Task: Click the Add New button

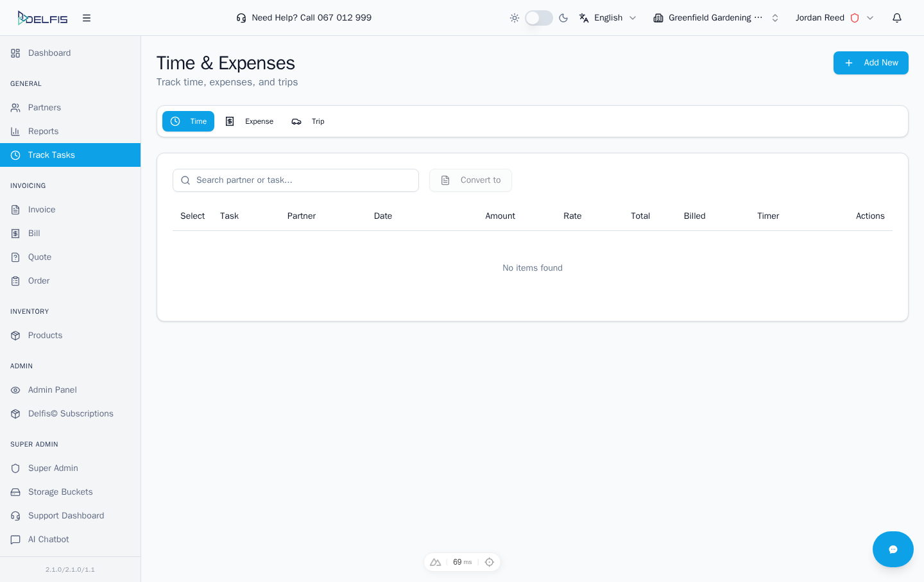Action: pyautogui.click(x=871, y=63)
